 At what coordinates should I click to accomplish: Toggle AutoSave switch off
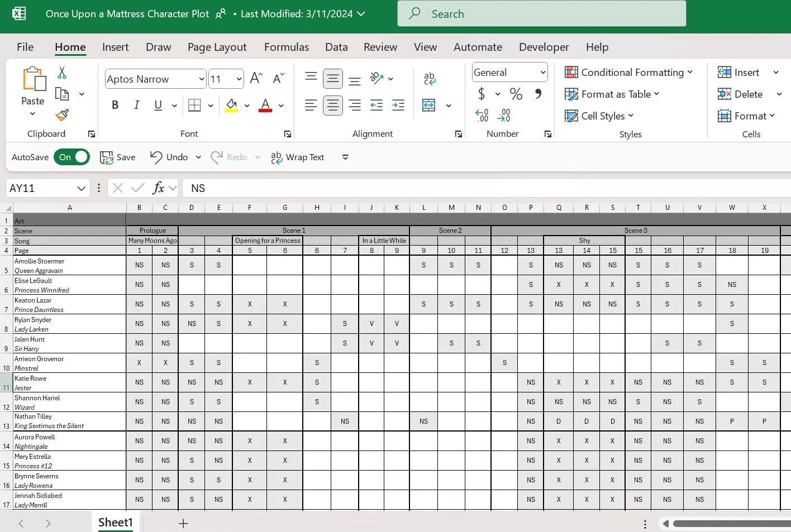(72, 157)
